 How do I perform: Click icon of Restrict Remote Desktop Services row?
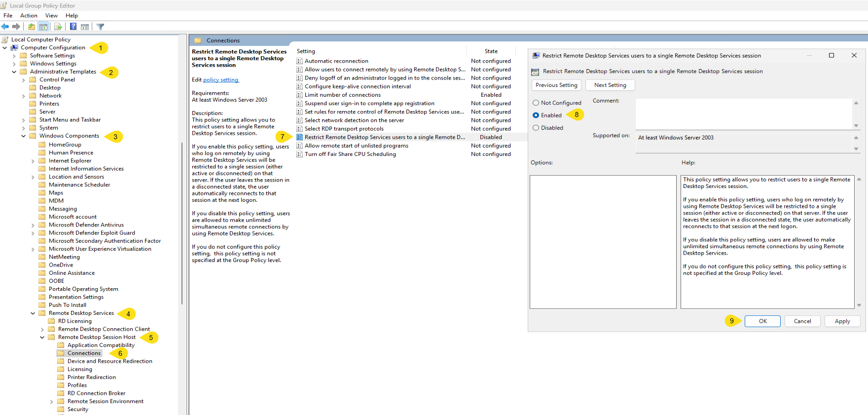299,137
